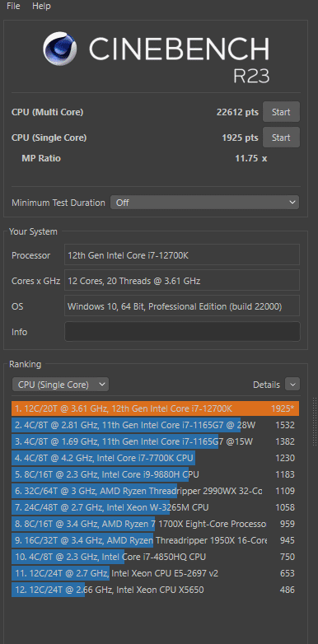The height and width of the screenshot is (644, 318).
Task: Click the 1925* score in ranking
Action: 283,408
